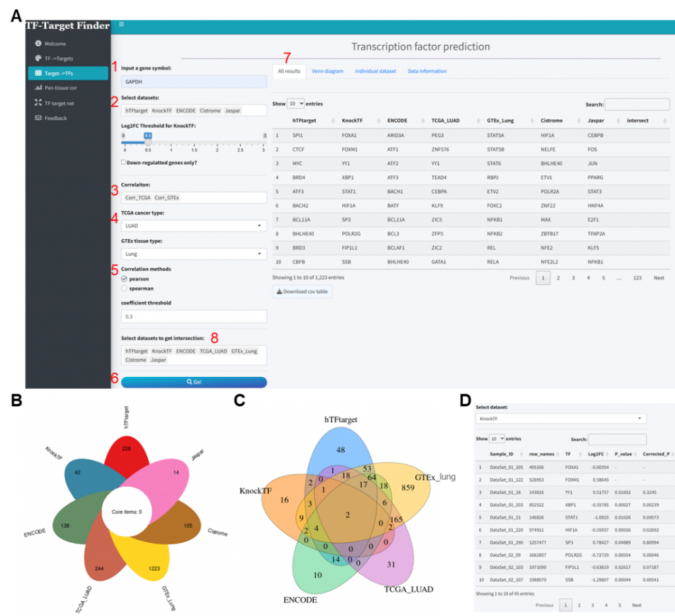Click the TF-->Targets palette icon
675x616 pixels.
(x=38, y=58)
